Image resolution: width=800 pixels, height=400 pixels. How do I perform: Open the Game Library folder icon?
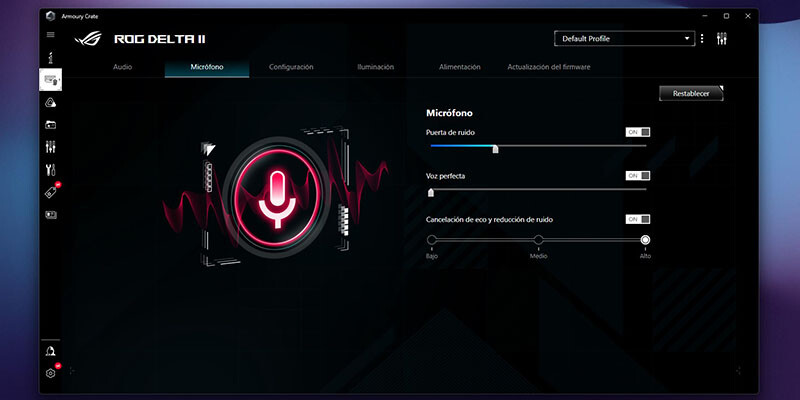51,124
